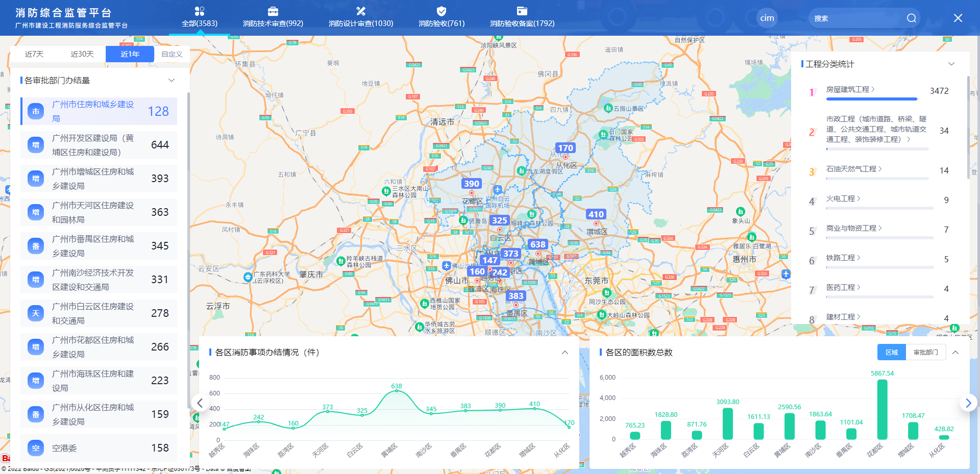The image size is (980, 474).
Task: Click the 325 map marker at 白云区
Action: [500, 220]
